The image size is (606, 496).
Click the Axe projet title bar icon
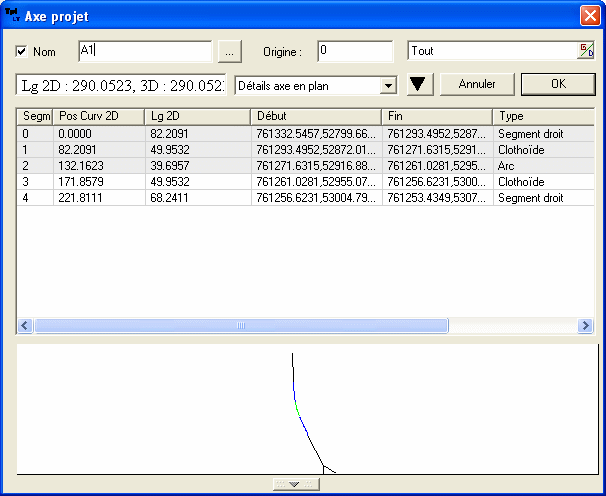pos(12,15)
